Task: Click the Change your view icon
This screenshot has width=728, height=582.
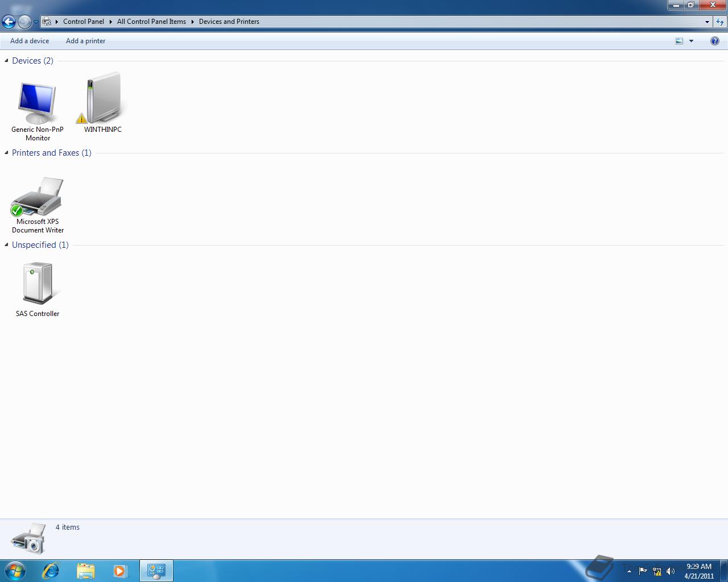Action: [679, 41]
